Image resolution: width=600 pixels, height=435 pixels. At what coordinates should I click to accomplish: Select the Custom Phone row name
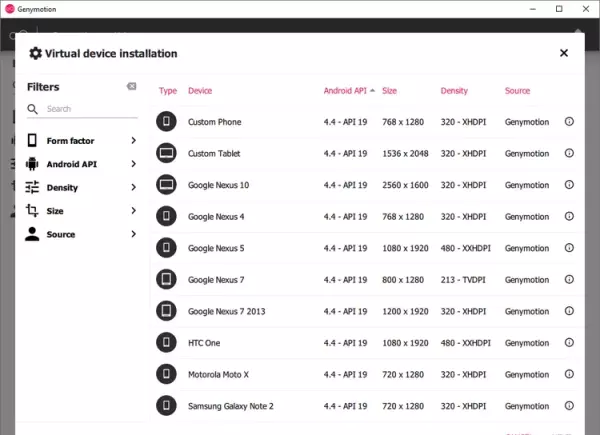click(215, 122)
